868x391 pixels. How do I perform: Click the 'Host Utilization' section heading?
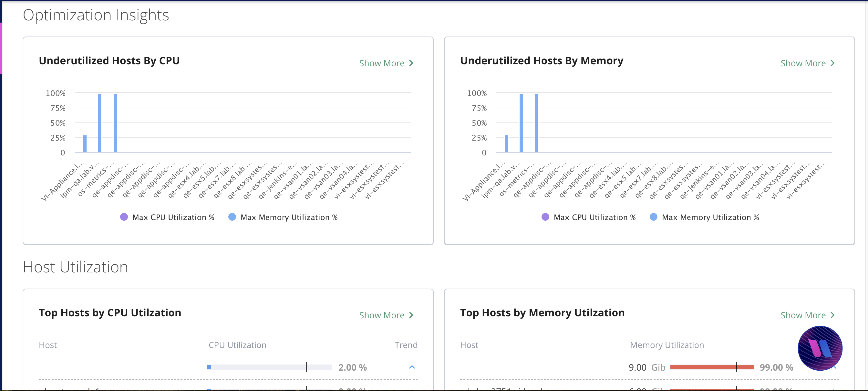point(75,267)
